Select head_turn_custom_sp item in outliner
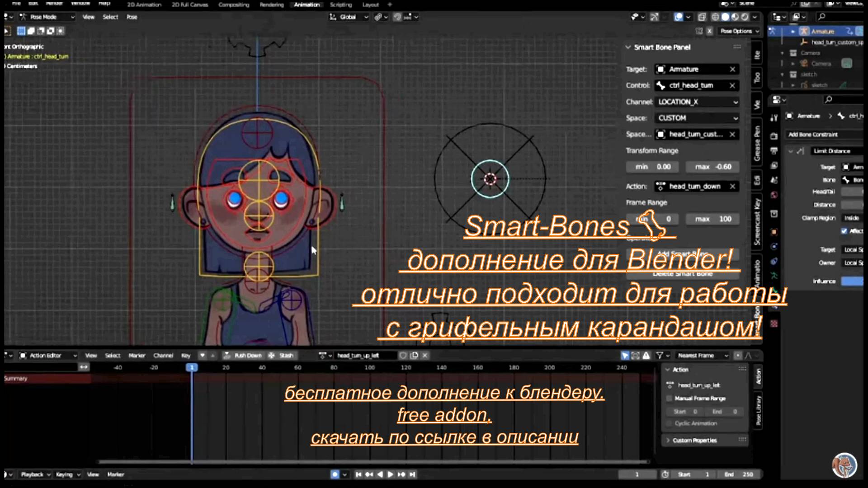868x488 pixels. click(836, 42)
